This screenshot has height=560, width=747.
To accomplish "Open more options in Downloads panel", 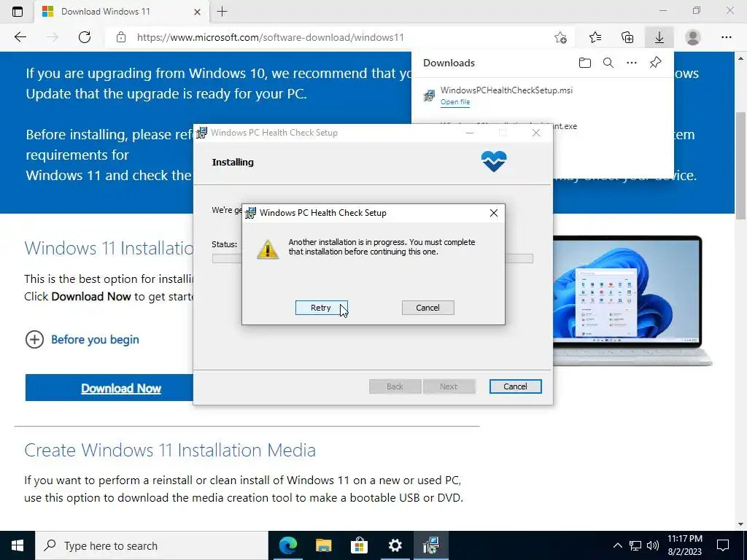I will pyautogui.click(x=632, y=63).
